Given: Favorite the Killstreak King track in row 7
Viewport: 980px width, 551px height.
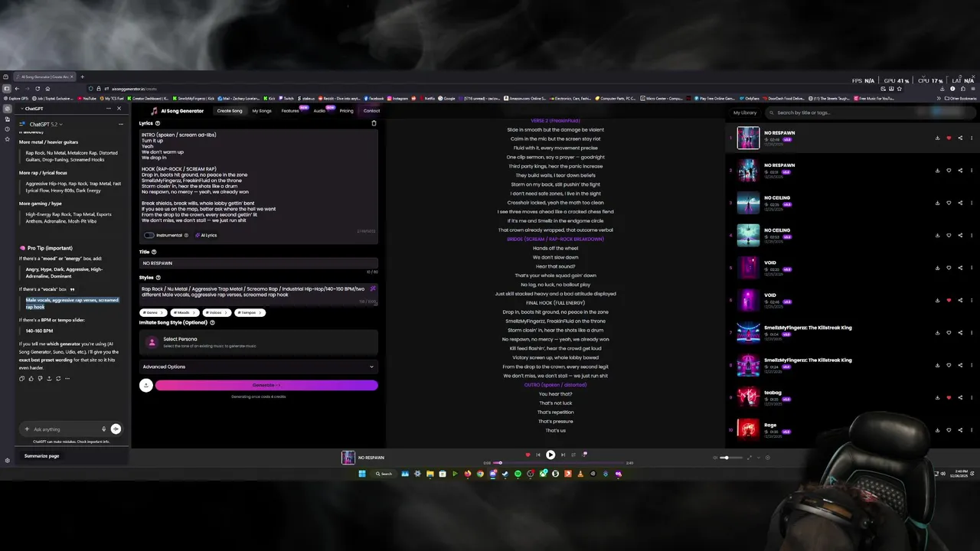Looking at the screenshot, I should [x=949, y=333].
